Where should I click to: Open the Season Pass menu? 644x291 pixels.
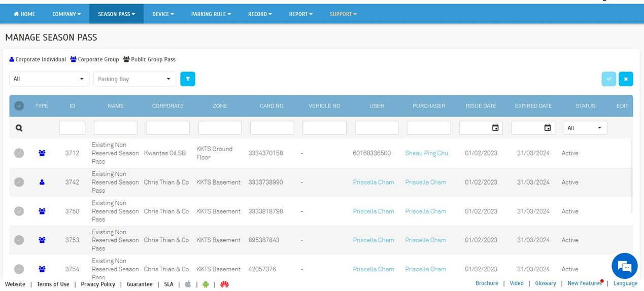(x=116, y=14)
